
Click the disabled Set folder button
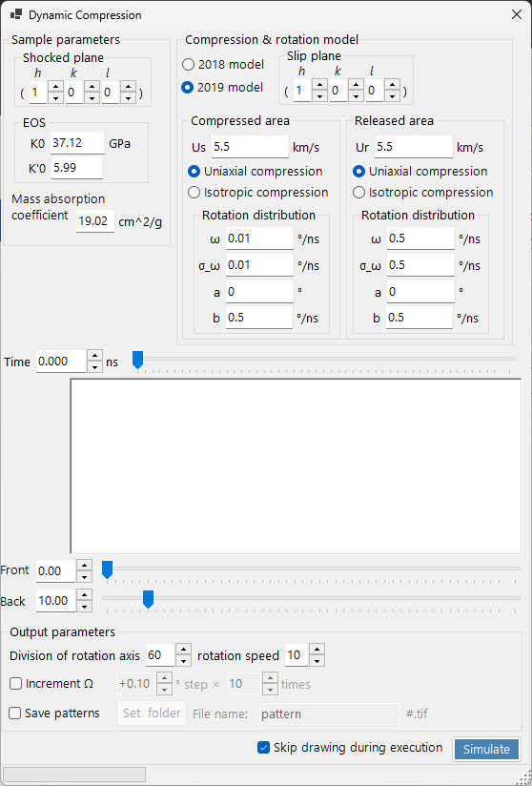click(x=152, y=713)
